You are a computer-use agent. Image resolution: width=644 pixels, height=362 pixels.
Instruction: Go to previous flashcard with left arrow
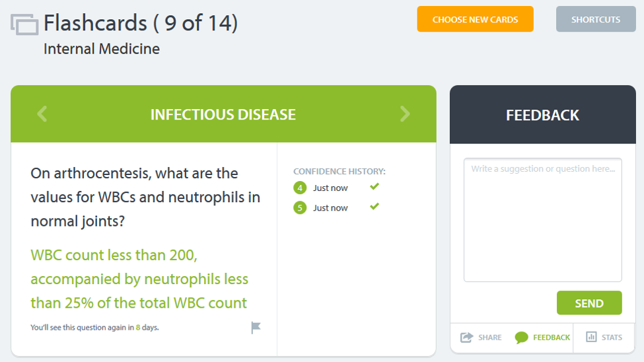[x=42, y=114]
